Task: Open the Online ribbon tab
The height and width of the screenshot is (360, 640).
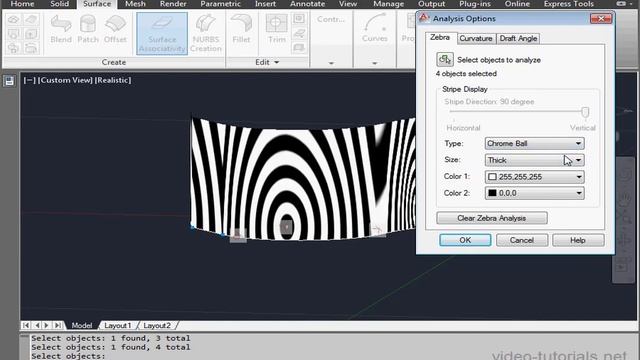Action: [517, 4]
